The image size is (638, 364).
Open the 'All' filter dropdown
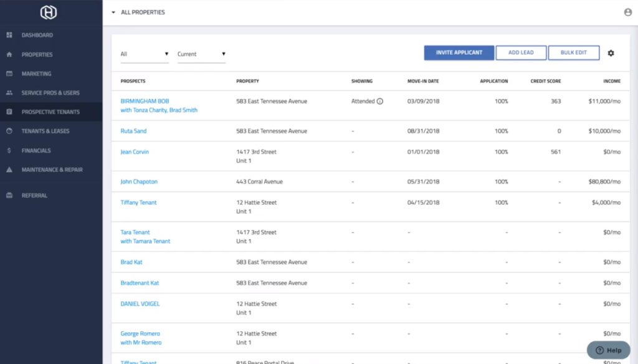[x=145, y=54]
